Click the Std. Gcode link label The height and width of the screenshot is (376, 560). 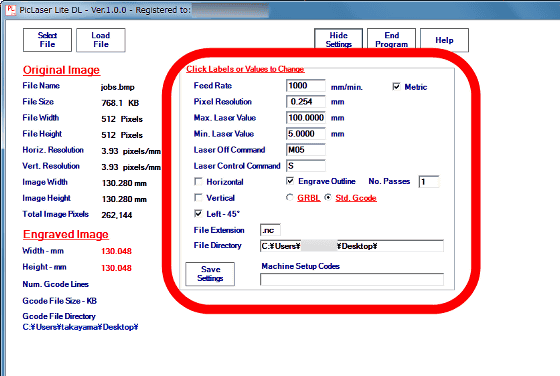coord(356,198)
